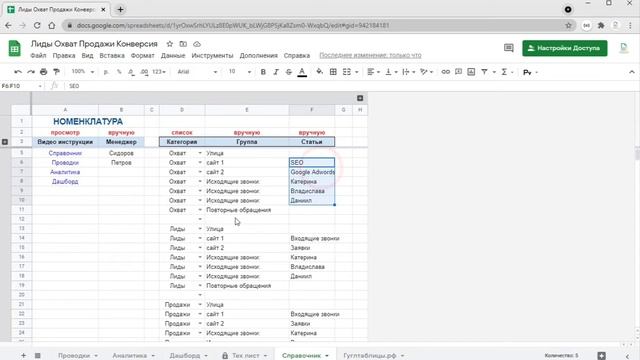This screenshot has height=360, width=640.
Task: Click the name box showing F6:F10
Action: 22,86
